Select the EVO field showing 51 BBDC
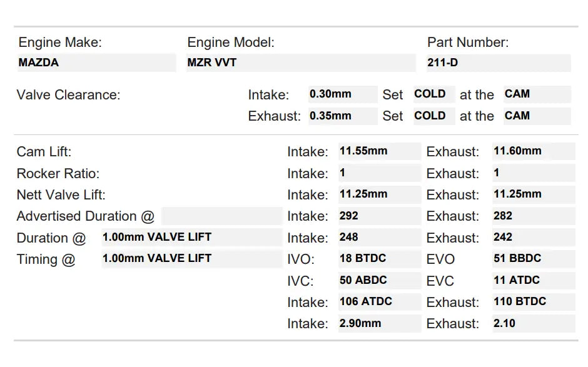 pos(533,259)
